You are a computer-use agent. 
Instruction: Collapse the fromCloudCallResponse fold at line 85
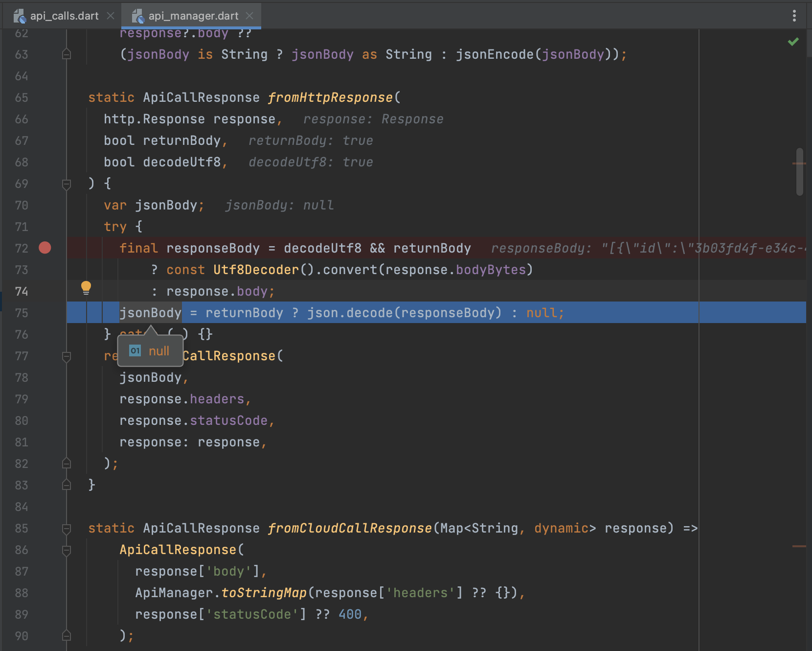coord(67,529)
